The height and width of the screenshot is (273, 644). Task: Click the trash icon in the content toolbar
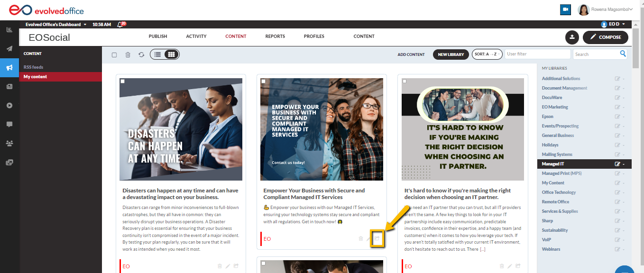pyautogui.click(x=128, y=54)
